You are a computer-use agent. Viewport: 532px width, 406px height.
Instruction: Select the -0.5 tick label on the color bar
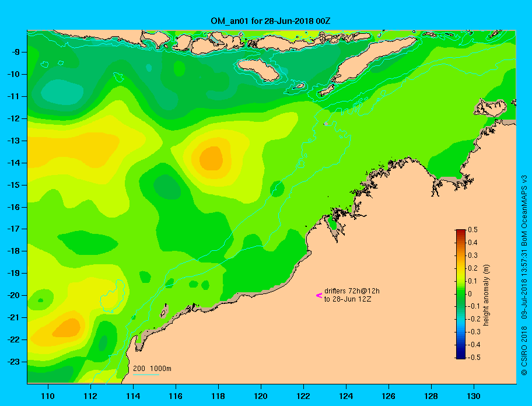point(474,358)
